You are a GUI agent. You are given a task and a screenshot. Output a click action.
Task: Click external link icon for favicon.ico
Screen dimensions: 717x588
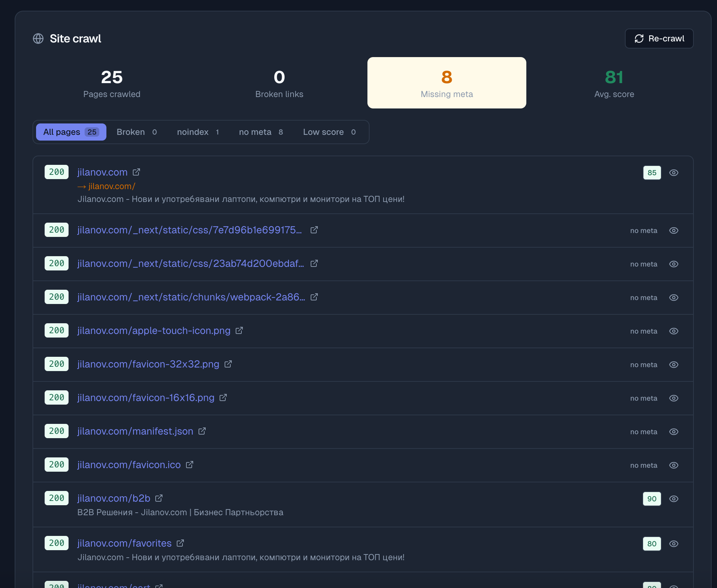tap(189, 465)
